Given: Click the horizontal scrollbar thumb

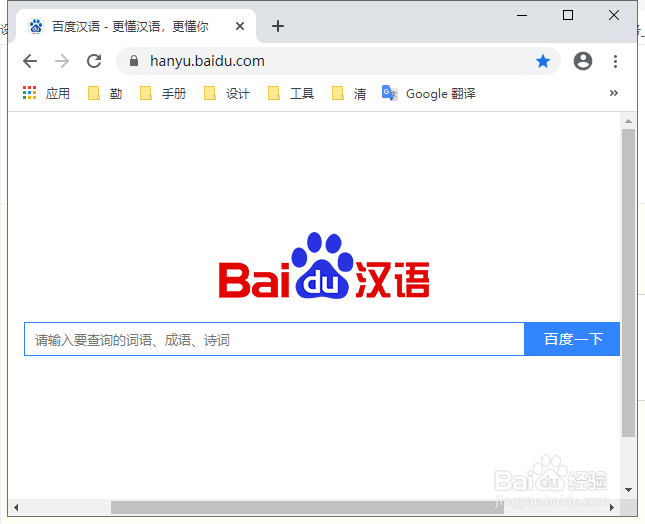Looking at the screenshot, I should [307, 508].
